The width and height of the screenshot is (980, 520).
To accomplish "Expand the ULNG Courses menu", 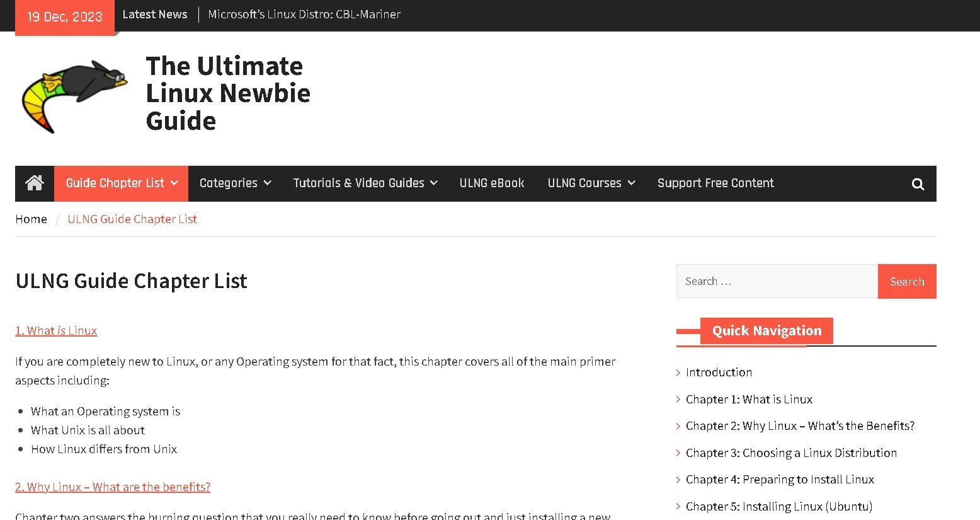I will coord(591,183).
